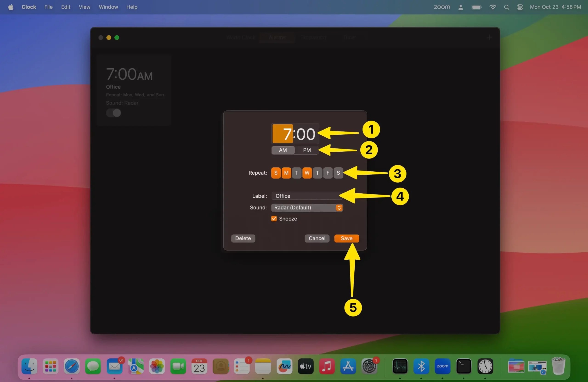Launch Terminal from the dock

point(464,366)
